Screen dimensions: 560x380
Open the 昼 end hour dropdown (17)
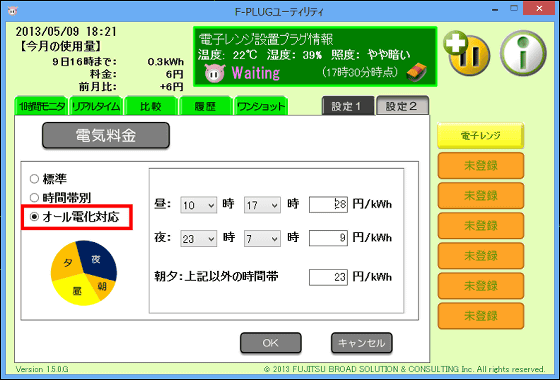(x=262, y=205)
